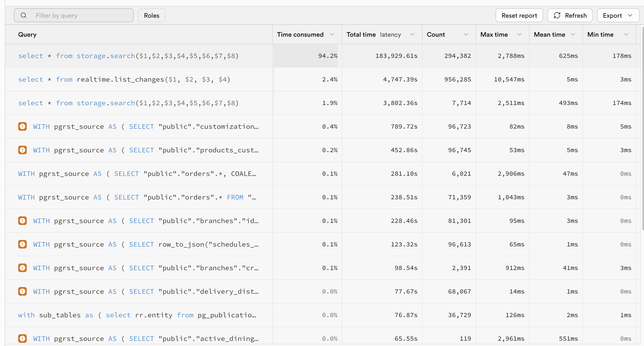The image size is (644, 346).
Task: Click the search magnifier icon
Action: pos(24,16)
